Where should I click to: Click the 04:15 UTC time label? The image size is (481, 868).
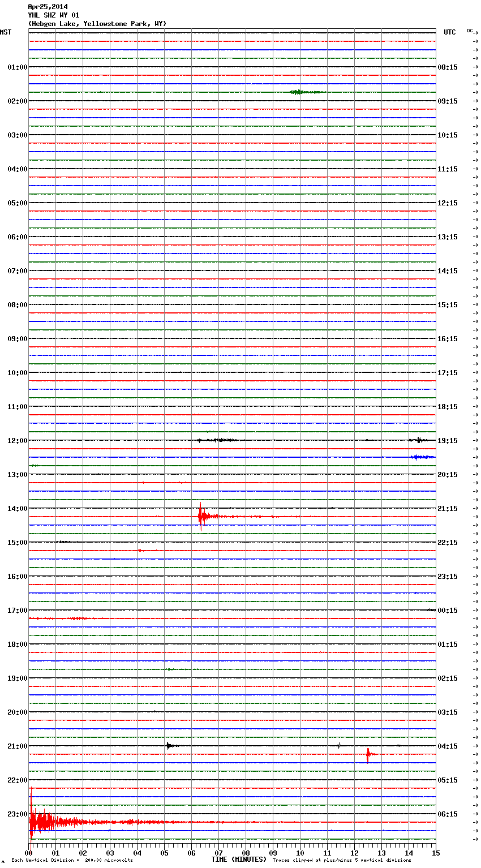tap(448, 746)
